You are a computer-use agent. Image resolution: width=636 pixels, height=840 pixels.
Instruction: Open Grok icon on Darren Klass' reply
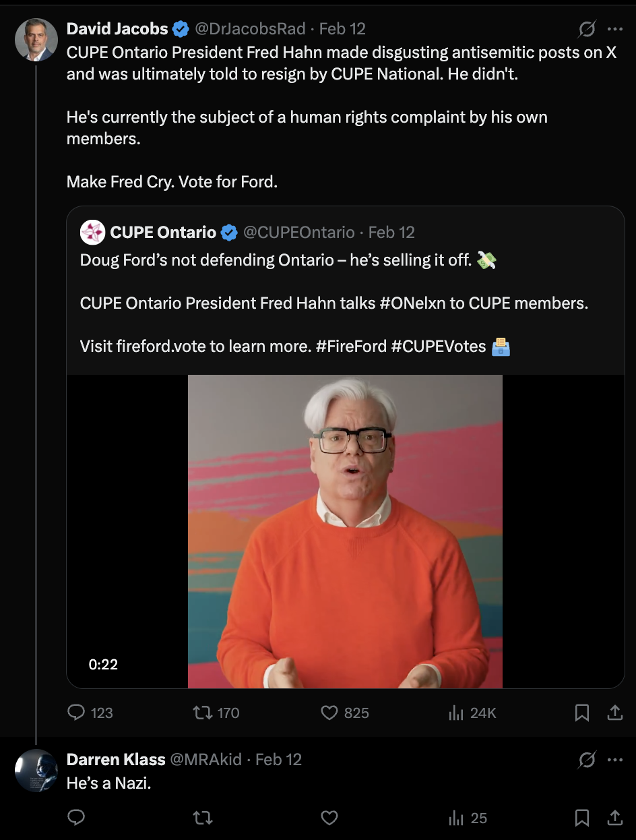[587, 760]
